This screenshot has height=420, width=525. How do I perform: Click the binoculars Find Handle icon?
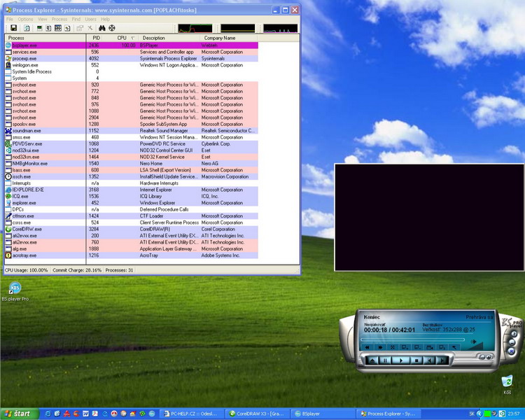coord(101,28)
